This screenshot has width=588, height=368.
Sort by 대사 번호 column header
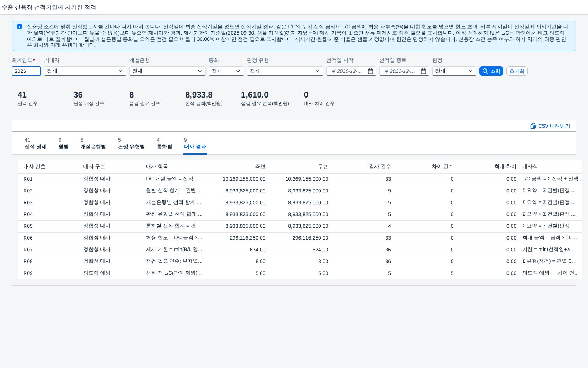pyautogui.click(x=35, y=167)
